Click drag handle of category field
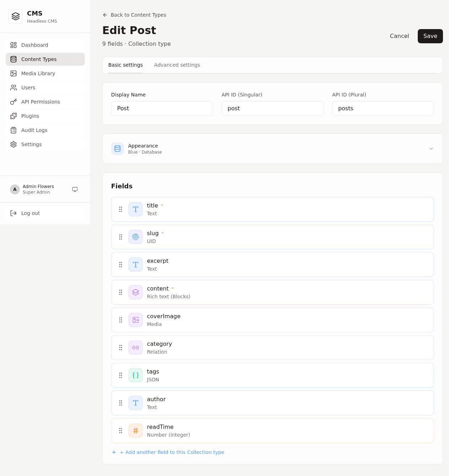 (121, 348)
